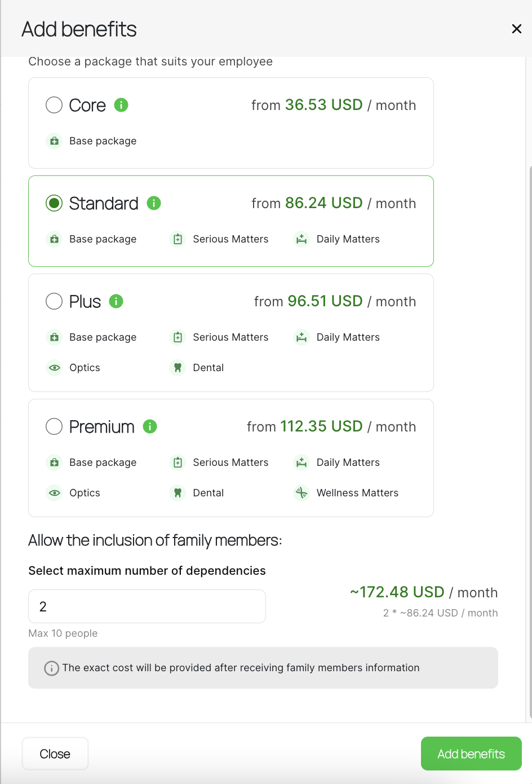Open the Standard package info icon
Image resolution: width=532 pixels, height=784 pixels.
pyautogui.click(x=154, y=203)
